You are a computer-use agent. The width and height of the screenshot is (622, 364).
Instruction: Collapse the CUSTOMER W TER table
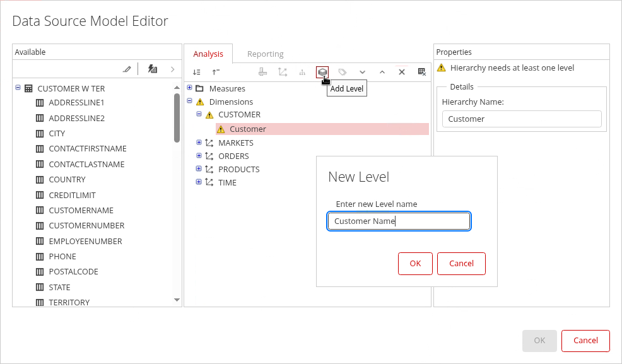tap(18, 88)
